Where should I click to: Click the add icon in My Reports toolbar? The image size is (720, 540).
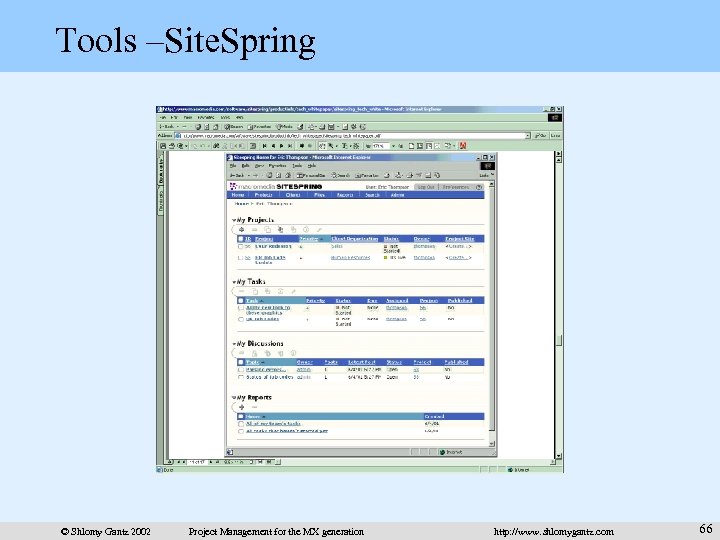(242, 407)
